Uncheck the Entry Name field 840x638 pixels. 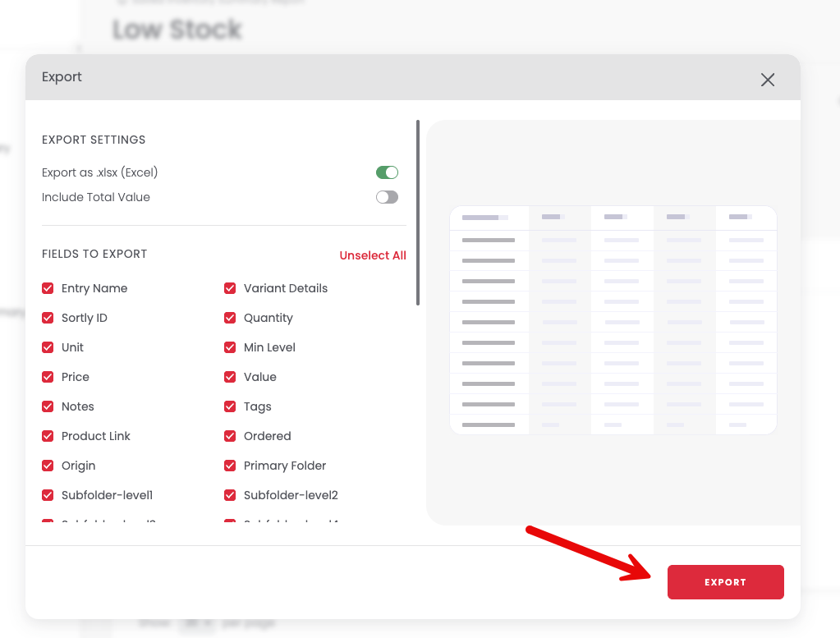coord(48,288)
